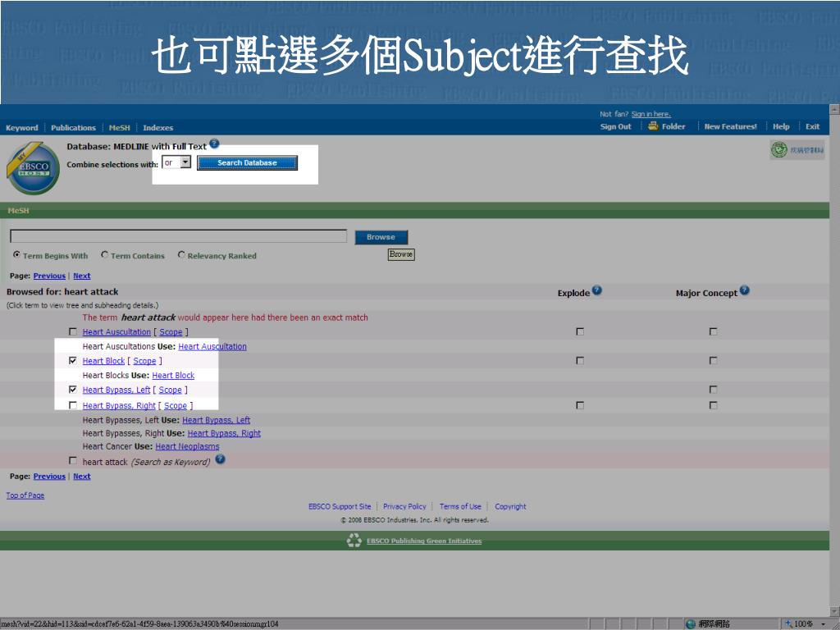Open the Copyright footer link
The image size is (840, 630).
[510, 506]
